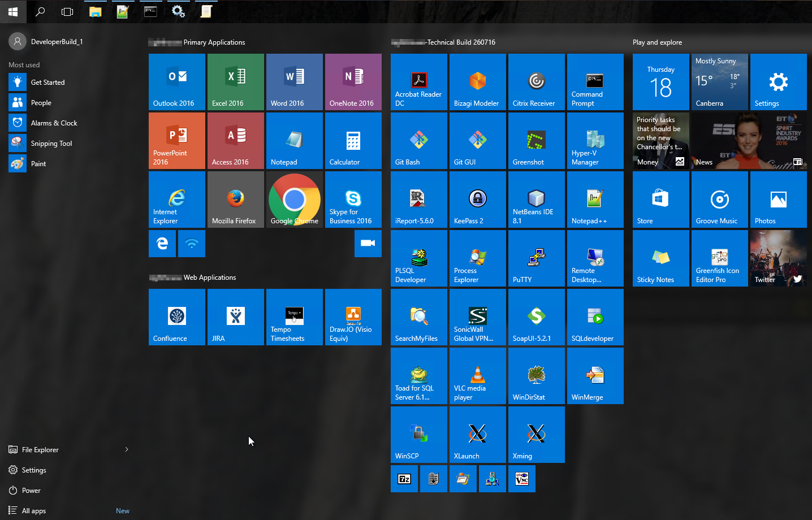Open Draw.IO (Visio Equiv) tile
Image resolution: width=812 pixels, height=520 pixels.
point(353,317)
